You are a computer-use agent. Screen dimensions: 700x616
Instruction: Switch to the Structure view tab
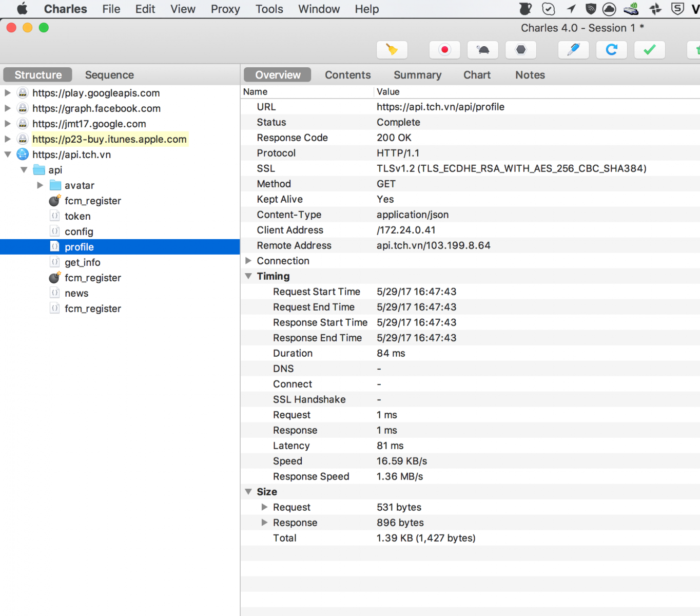(38, 75)
